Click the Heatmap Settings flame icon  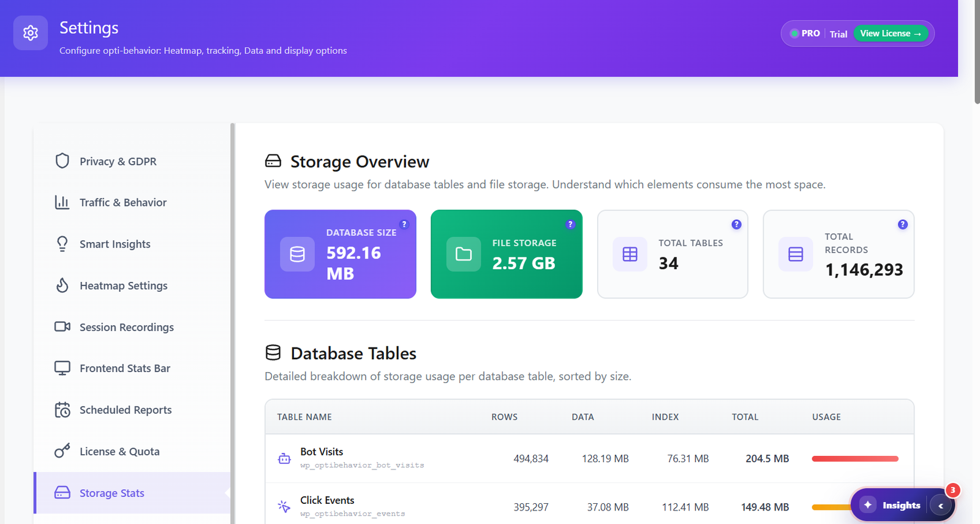click(62, 285)
